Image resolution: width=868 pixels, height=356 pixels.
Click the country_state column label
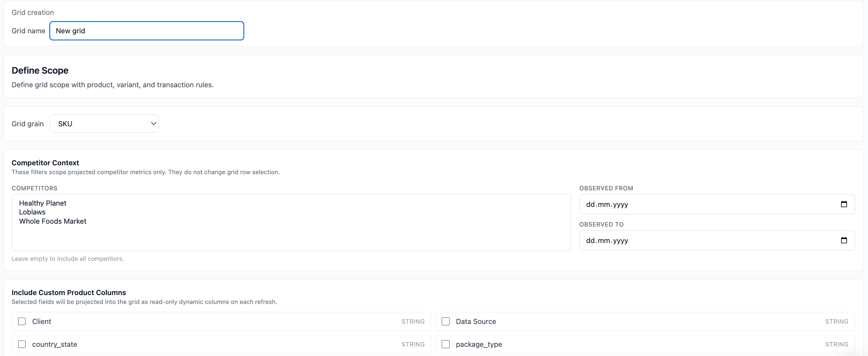[55, 344]
